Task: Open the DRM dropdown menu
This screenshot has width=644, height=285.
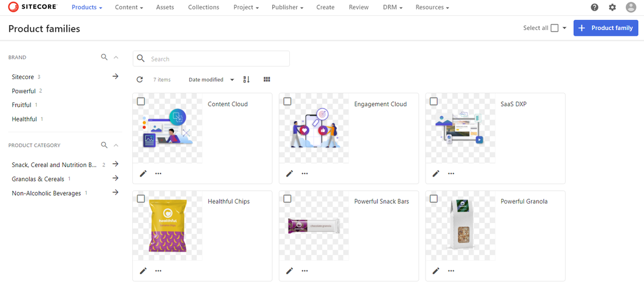Action: point(392,8)
